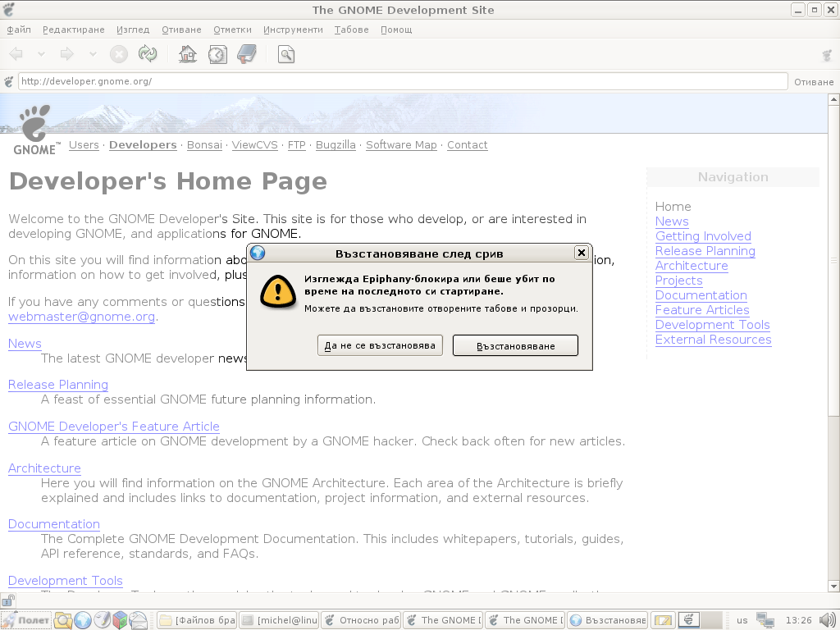This screenshot has height=630, width=840.
Task: Open the Табове menu
Action: click(x=351, y=30)
